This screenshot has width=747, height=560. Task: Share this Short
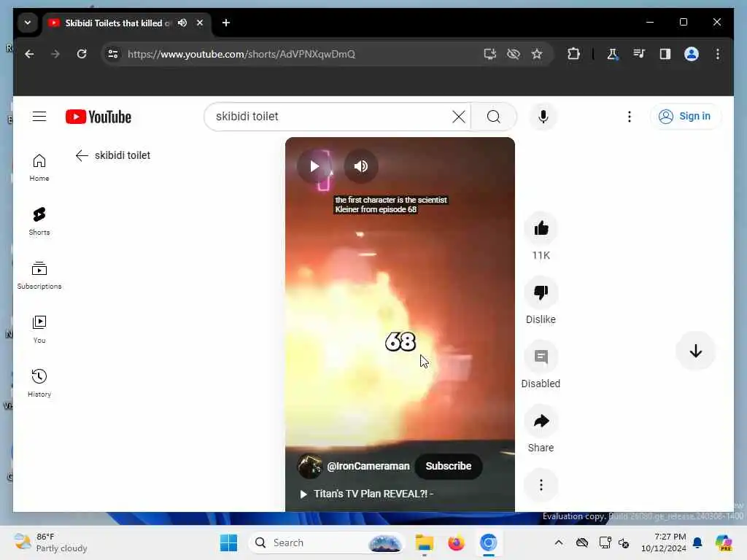pyautogui.click(x=541, y=421)
